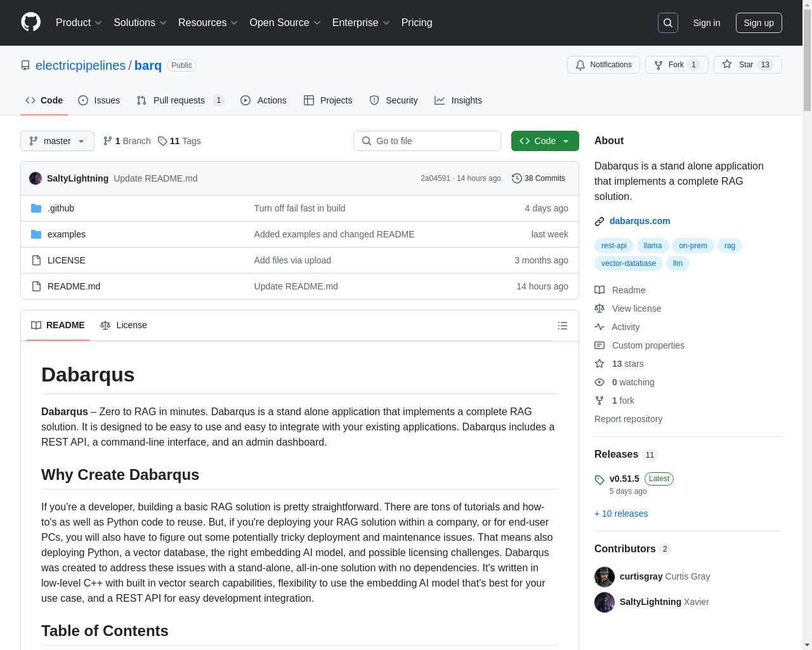Expand the Open Source menu
The height and width of the screenshot is (650, 812).
click(285, 23)
